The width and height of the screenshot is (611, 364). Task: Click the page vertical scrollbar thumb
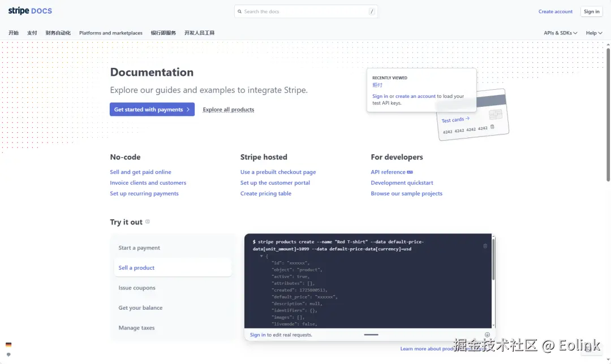(x=608, y=115)
